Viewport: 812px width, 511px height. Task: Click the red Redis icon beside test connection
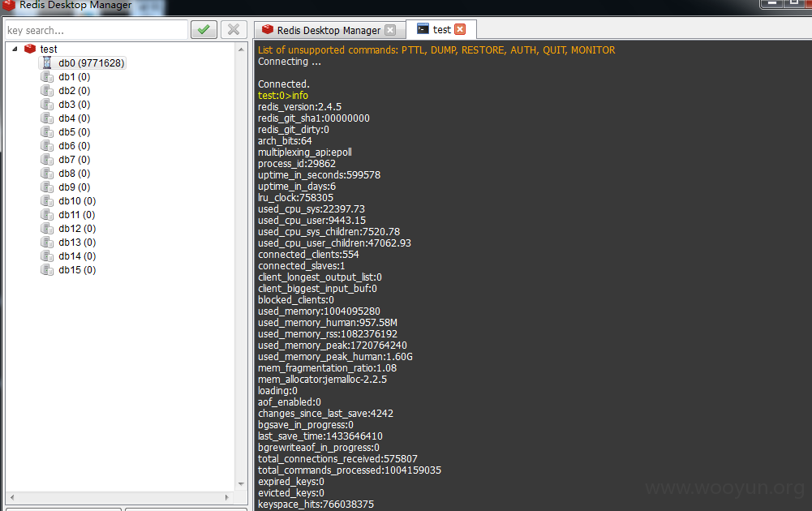pos(30,49)
